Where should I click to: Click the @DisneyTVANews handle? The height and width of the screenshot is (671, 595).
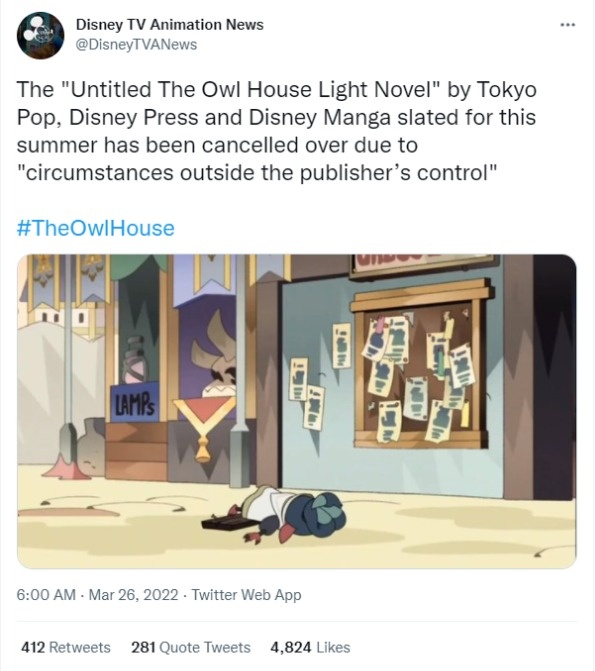click(x=136, y=45)
